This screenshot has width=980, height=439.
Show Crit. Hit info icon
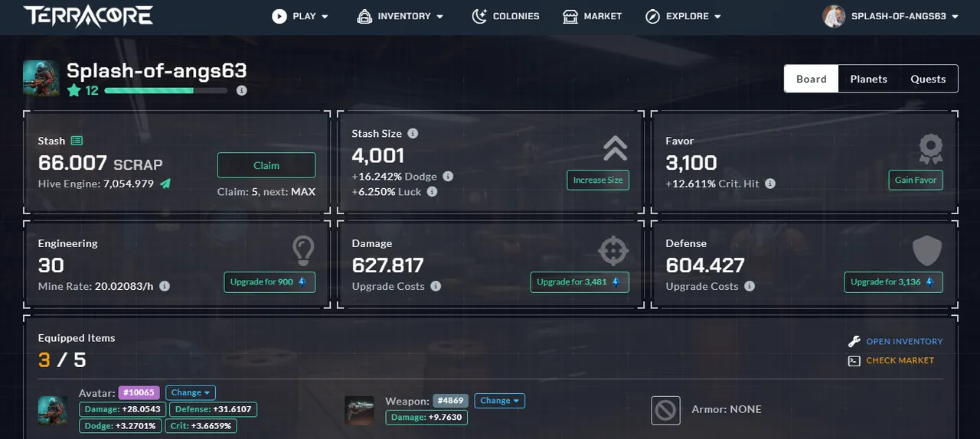[770, 184]
